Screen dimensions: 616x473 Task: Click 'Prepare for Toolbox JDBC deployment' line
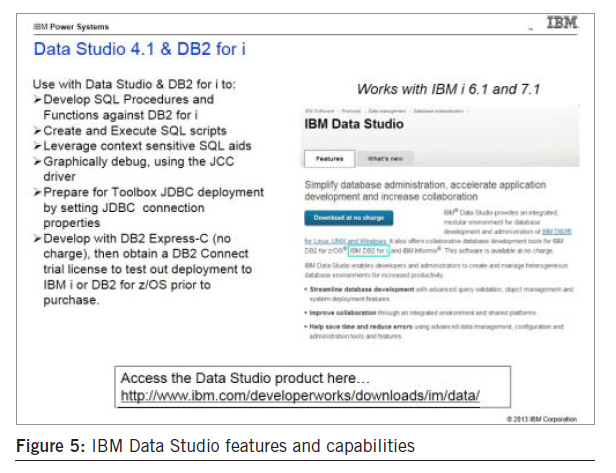[154, 192]
